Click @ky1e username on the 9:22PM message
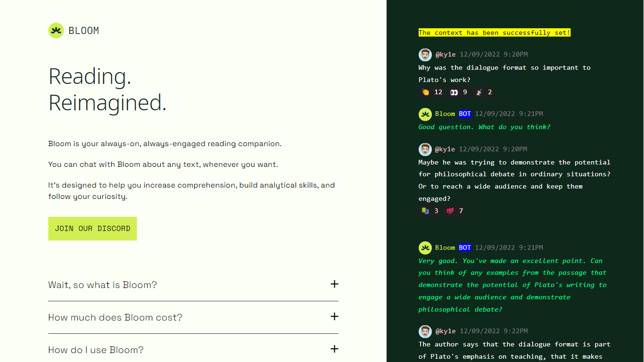 click(446, 331)
